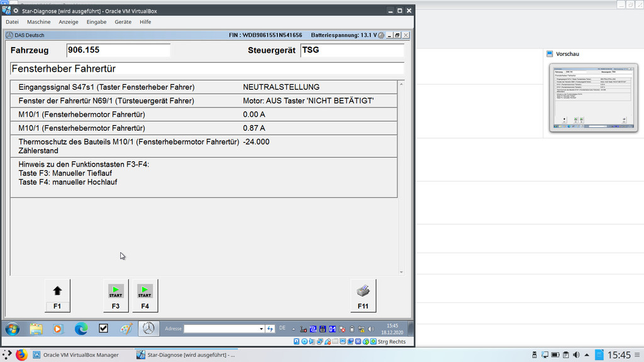Screen dimensions: 644x362
Task: Select the Thermoschutz Zählerstand row
Action: point(204,146)
